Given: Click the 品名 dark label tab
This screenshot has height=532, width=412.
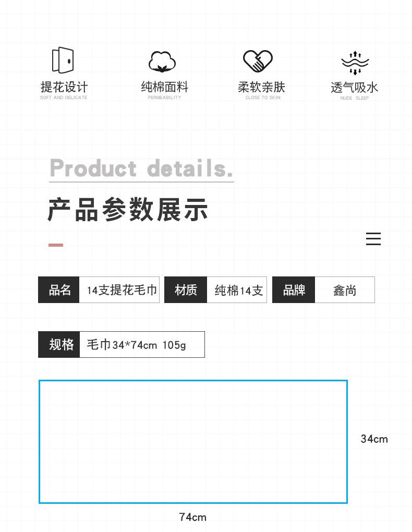Looking at the screenshot, I should 59,290.
